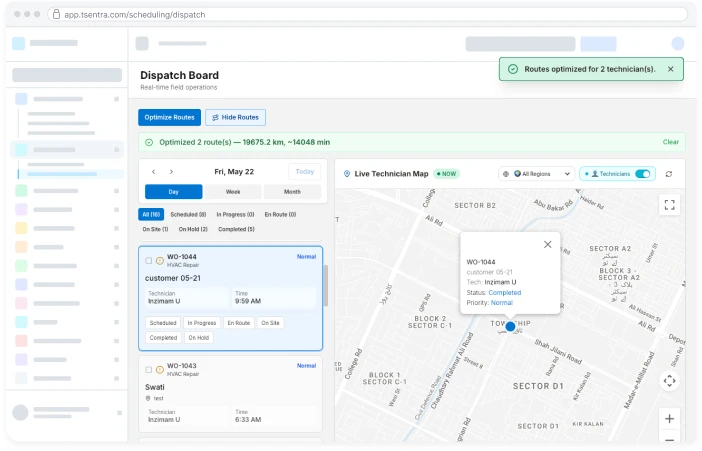Toggle the Technicians switch on the map
The width and height of the screenshot is (702, 451).
[x=643, y=174]
